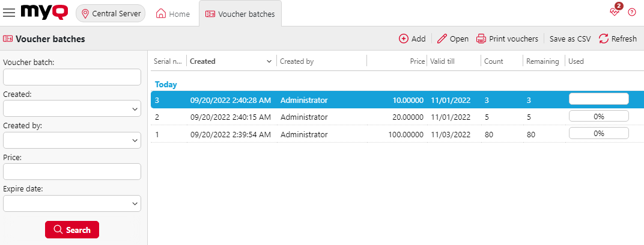
Task: Select the Voucher batches tab
Action: [240, 14]
